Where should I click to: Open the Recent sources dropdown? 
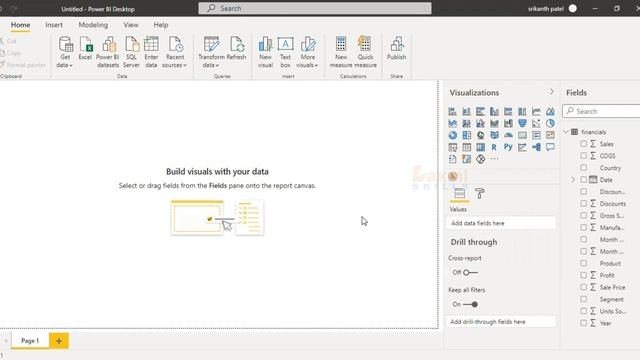pos(175,52)
